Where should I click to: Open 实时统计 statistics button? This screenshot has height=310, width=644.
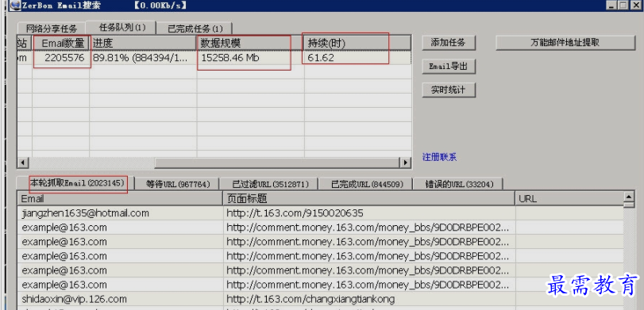(449, 90)
